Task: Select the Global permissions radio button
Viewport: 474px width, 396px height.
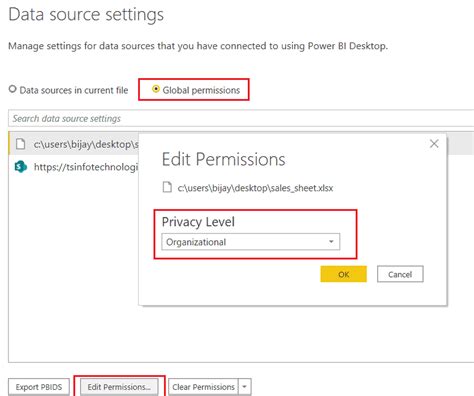Action: click(x=155, y=89)
